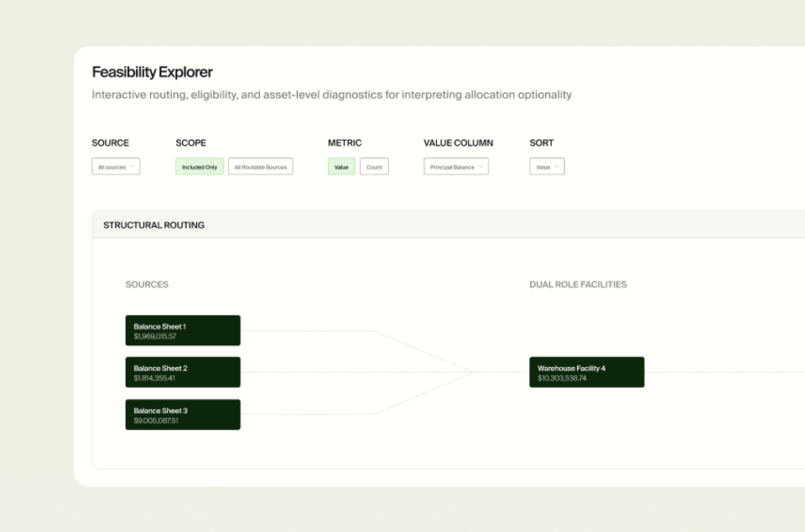
Task: Click the chevron in All sources dropdown
Action: [x=132, y=167]
